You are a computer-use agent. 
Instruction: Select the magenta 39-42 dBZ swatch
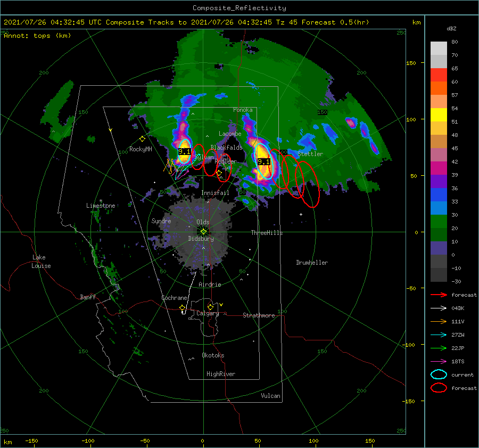pos(439,168)
